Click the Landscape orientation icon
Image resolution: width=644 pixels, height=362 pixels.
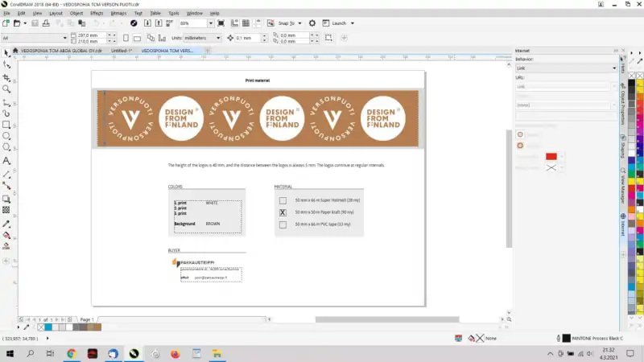[137, 38]
